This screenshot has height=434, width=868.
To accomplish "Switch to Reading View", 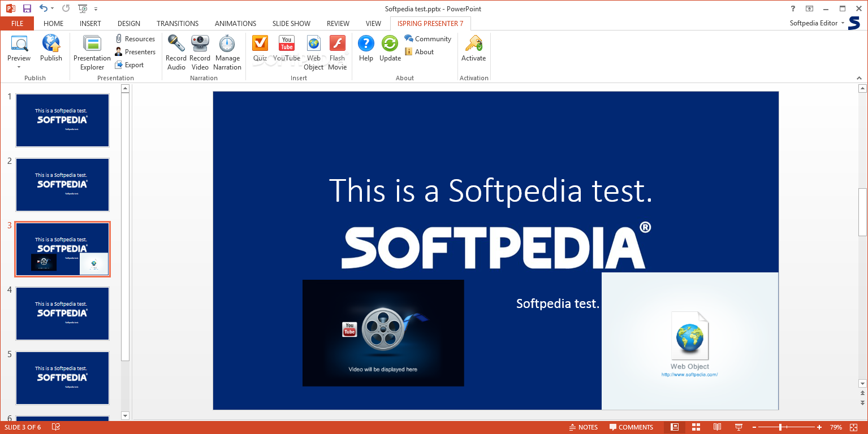I will pos(717,427).
